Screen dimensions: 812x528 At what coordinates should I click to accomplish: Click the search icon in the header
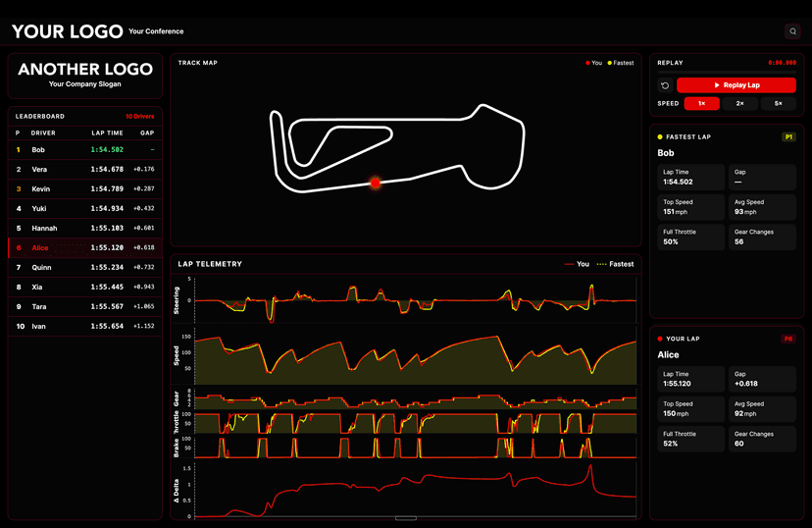(x=792, y=31)
